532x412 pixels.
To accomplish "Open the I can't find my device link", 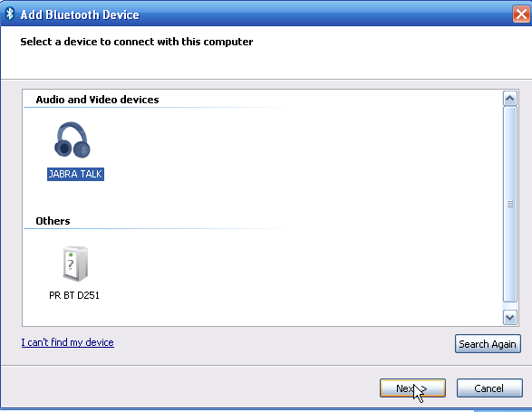I will pyautogui.click(x=67, y=342).
